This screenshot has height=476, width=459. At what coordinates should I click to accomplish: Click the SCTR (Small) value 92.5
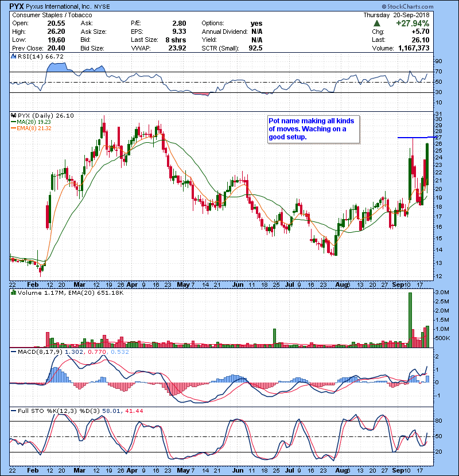coord(255,48)
